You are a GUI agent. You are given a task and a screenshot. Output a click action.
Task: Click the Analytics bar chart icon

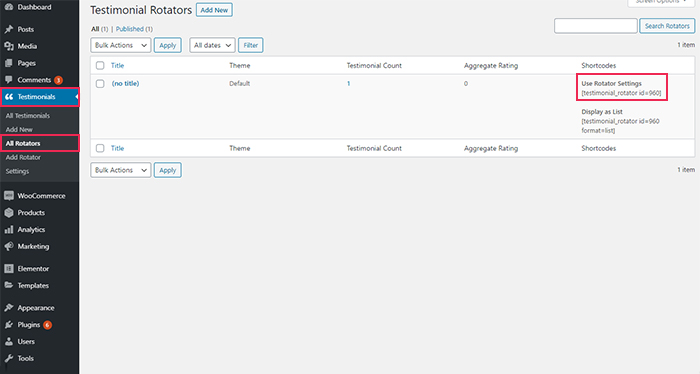[8, 229]
